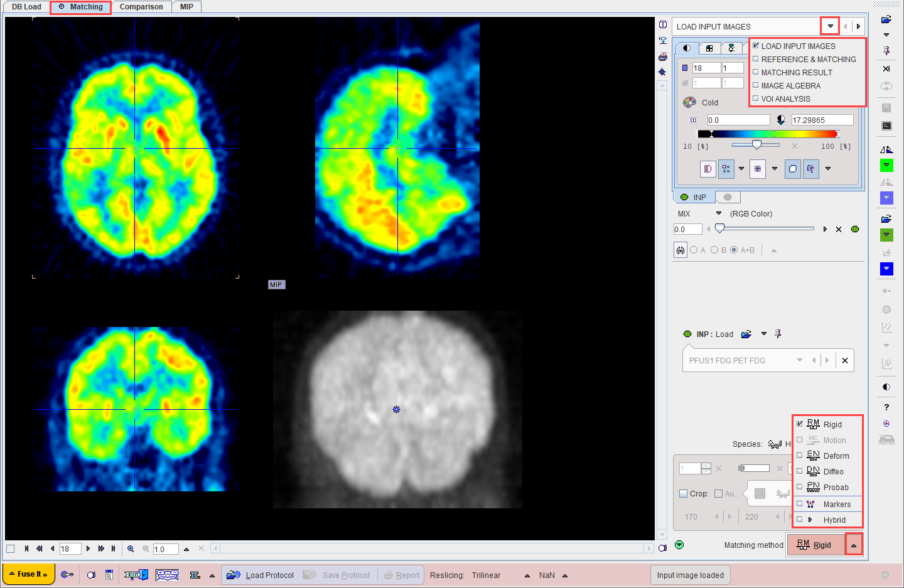
Task: Check the Markers matching method
Action: pyautogui.click(x=800, y=504)
